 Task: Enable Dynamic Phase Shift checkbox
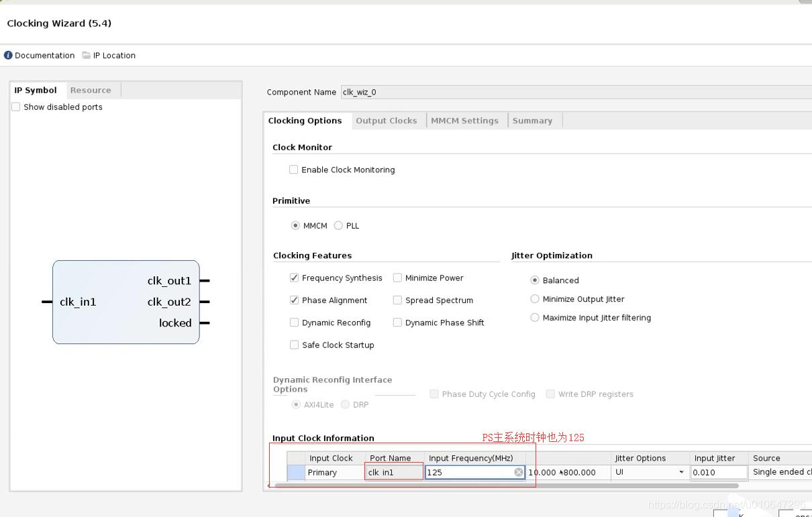397,323
